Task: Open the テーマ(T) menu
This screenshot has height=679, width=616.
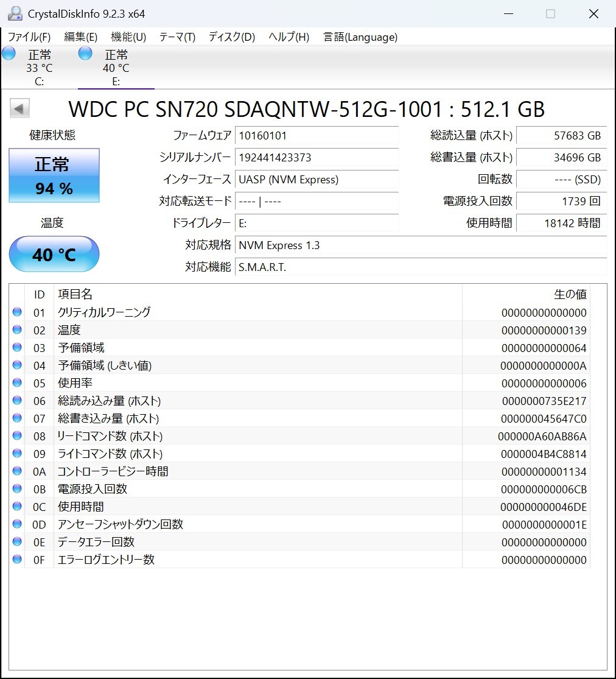Action: 177,37
